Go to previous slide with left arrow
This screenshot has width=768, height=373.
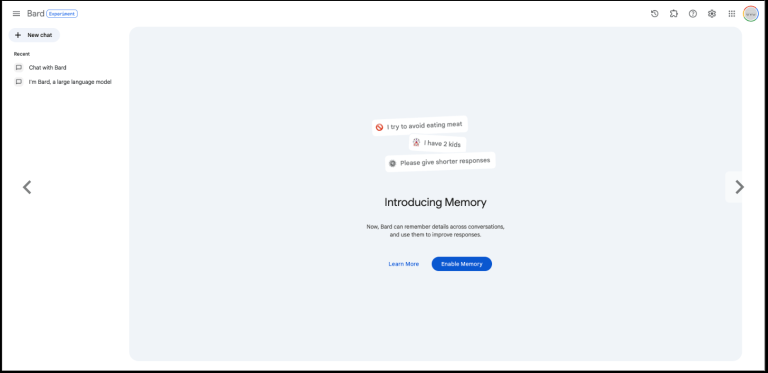click(27, 187)
